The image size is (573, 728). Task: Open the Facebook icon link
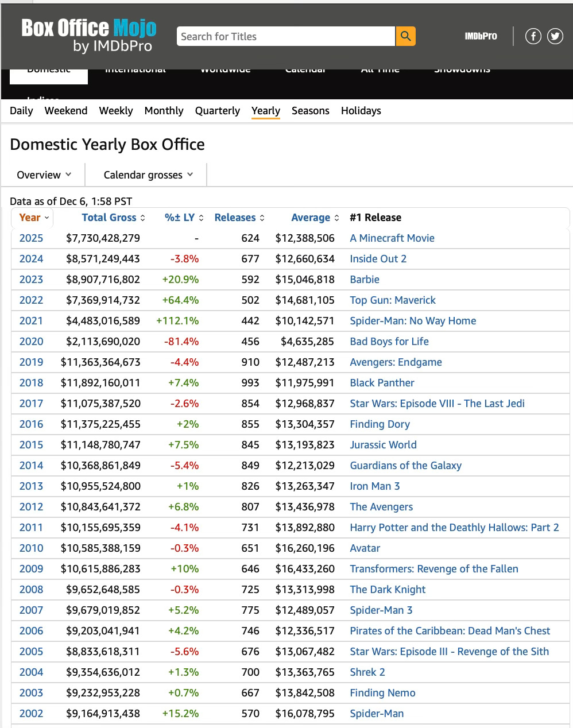533,36
